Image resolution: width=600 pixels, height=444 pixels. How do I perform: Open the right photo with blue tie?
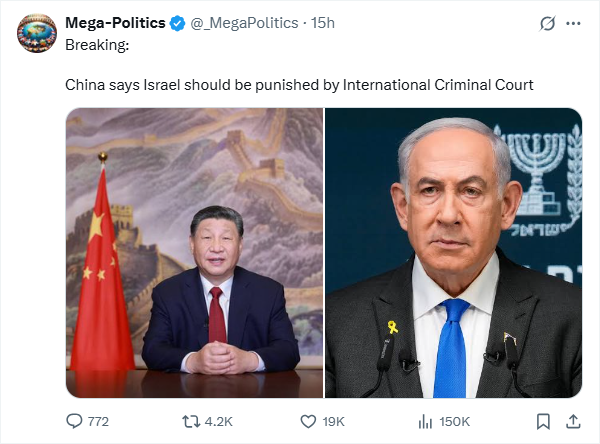pos(453,253)
